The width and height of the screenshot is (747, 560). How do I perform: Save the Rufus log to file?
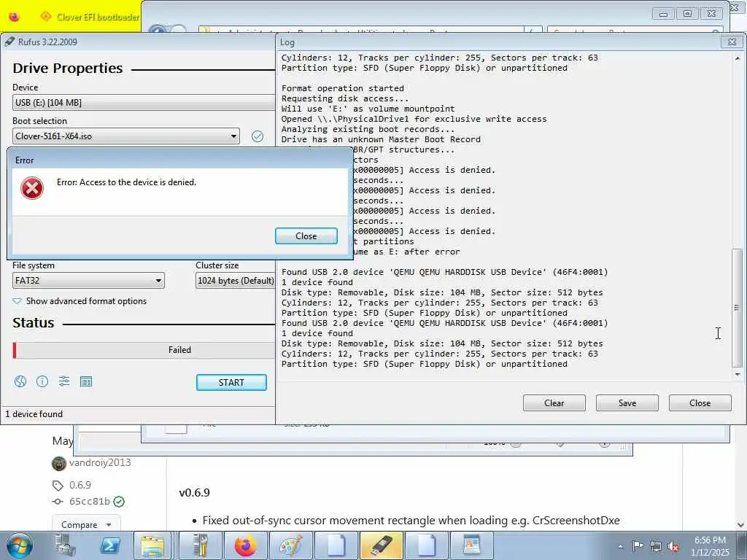pyautogui.click(x=627, y=402)
